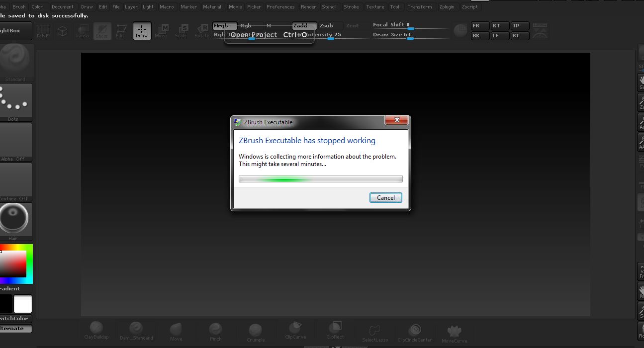Open the Standard brush thumbnail picker
The width and height of the screenshot is (644, 348).
pos(15,62)
